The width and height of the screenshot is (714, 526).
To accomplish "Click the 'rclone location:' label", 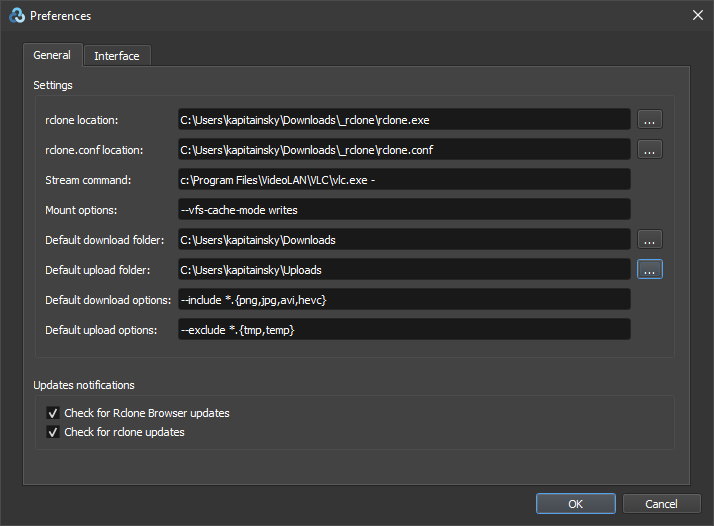I will (x=82, y=120).
